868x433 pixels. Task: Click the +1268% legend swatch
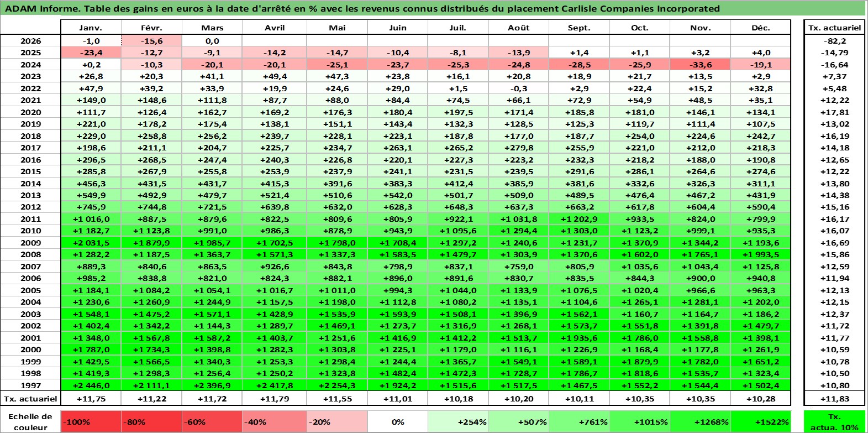tap(700, 421)
